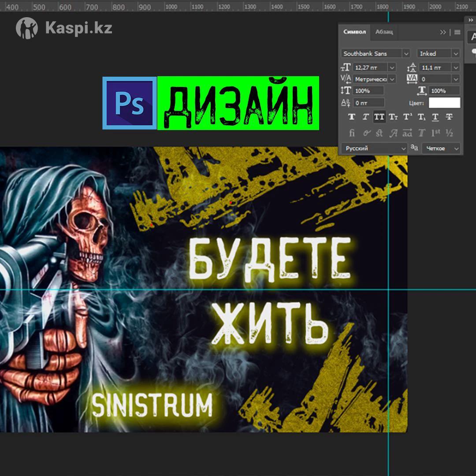Apply Subscript text style icon
The width and height of the screenshot is (476, 476).
pyautogui.click(x=421, y=117)
